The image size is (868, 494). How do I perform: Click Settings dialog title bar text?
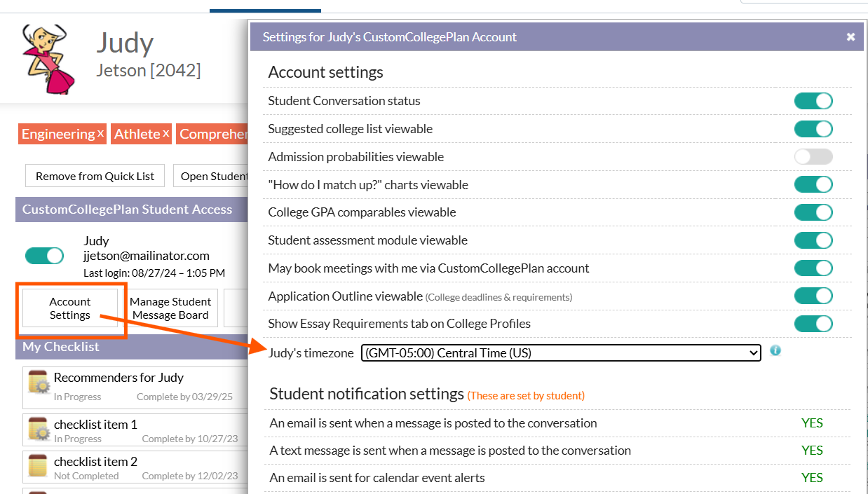(390, 37)
